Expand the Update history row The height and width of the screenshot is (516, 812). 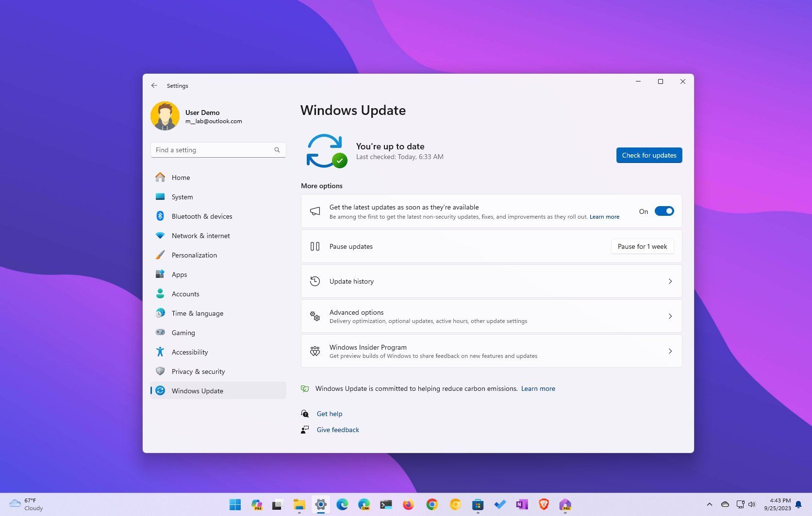coord(492,281)
